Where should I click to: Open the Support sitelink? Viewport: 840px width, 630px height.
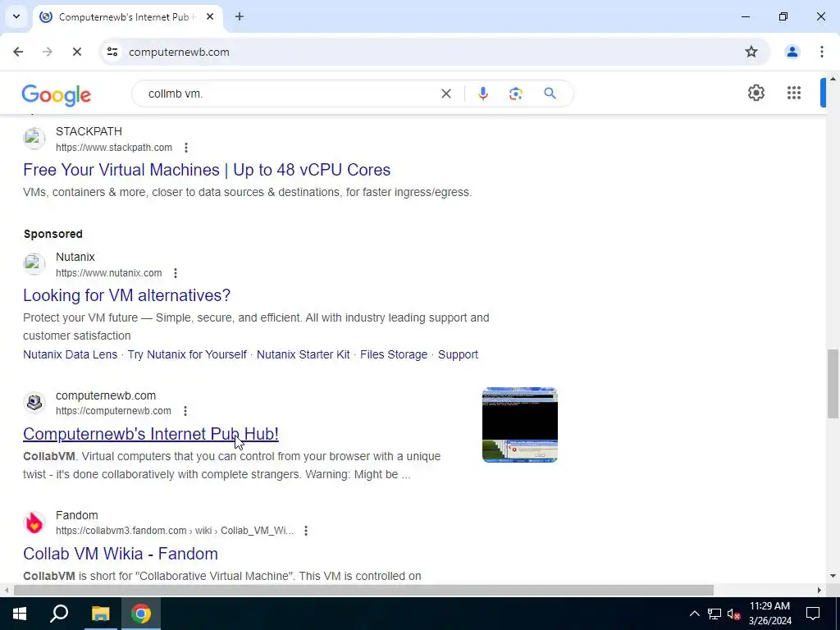tap(458, 354)
